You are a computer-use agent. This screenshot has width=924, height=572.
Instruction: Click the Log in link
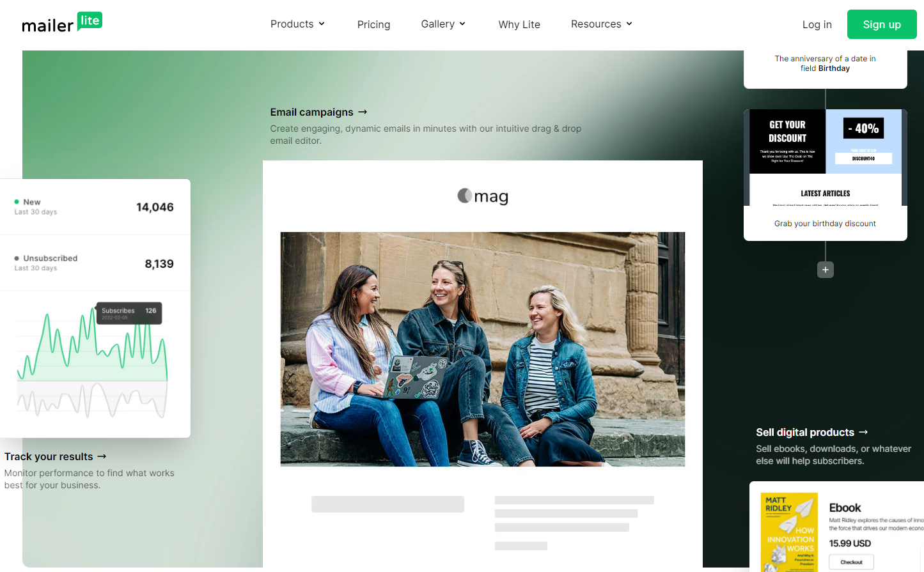pyautogui.click(x=817, y=24)
